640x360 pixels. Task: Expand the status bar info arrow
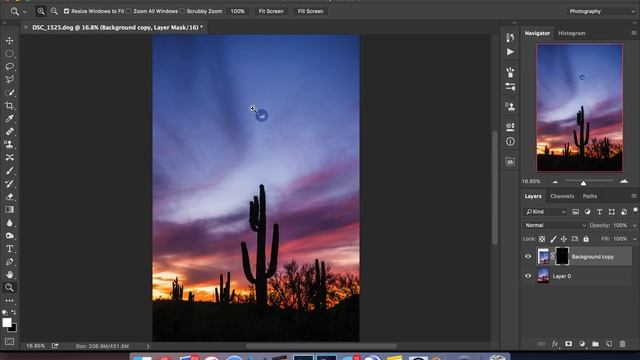tap(148, 346)
